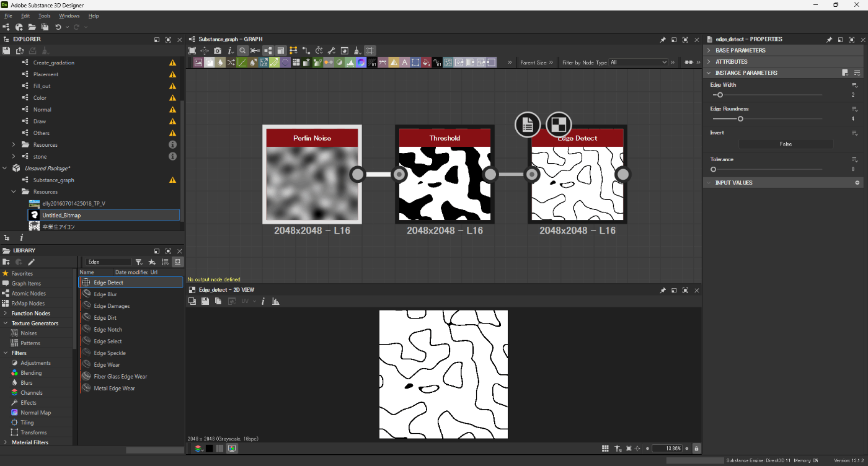Click the clean-up broom icon in graph toolbar
This screenshot has width=868, height=466.
[x=358, y=51]
